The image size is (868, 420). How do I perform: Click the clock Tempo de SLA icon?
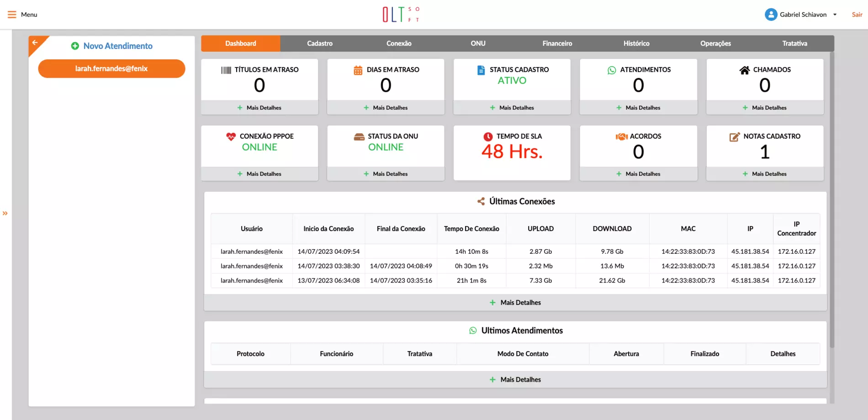[x=488, y=136]
